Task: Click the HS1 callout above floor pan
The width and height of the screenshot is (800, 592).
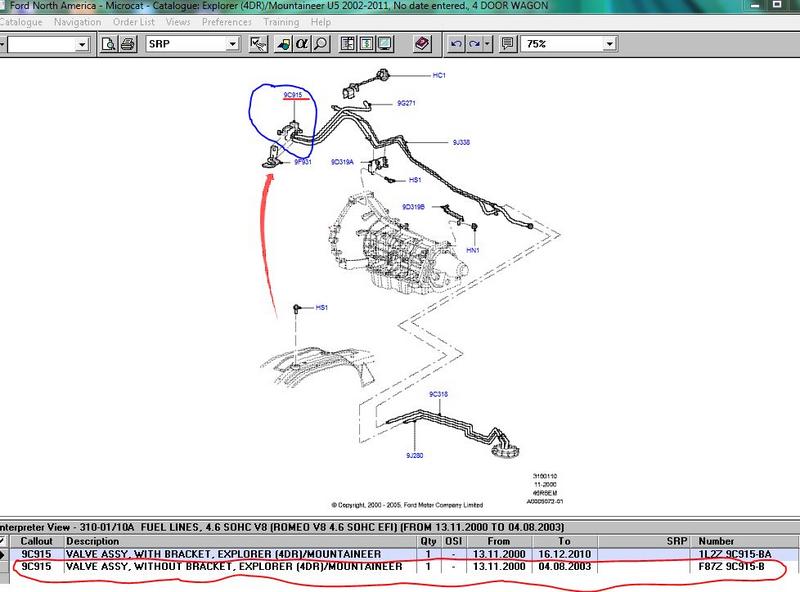Action: 321,308
